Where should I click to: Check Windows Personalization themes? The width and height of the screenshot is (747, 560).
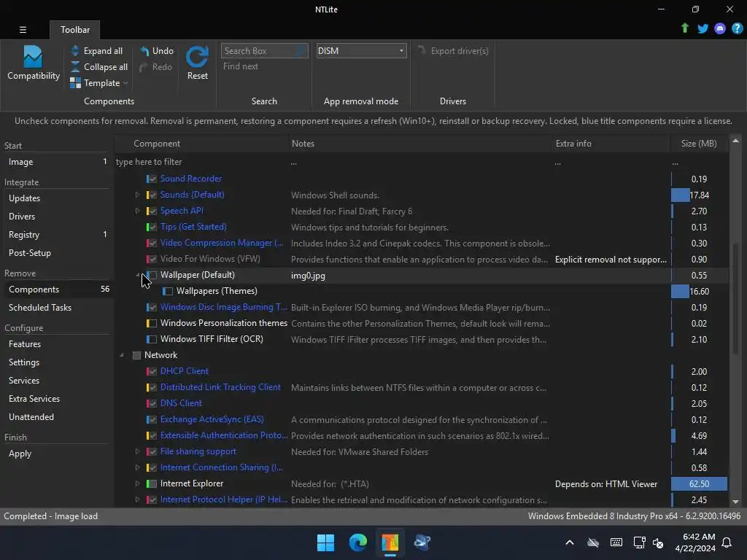(152, 323)
